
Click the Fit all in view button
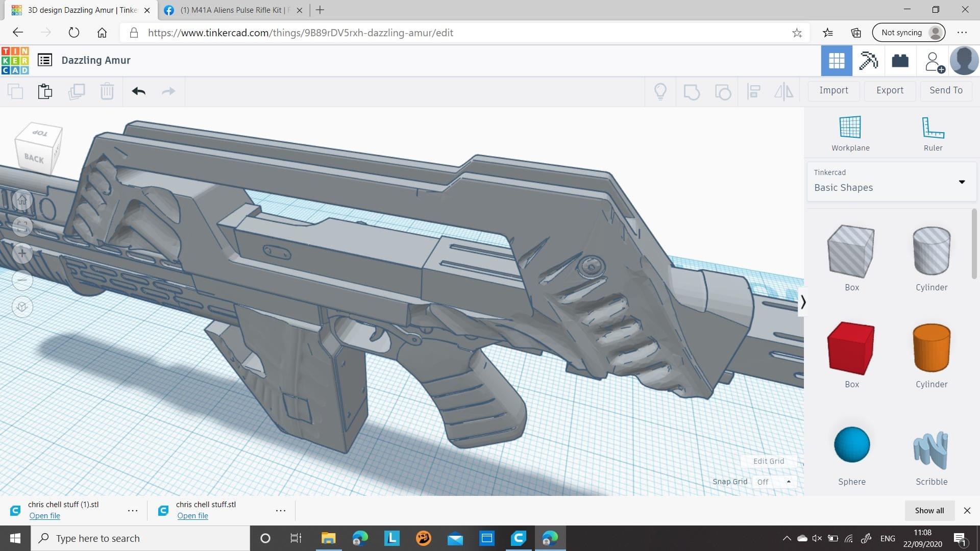22,227
